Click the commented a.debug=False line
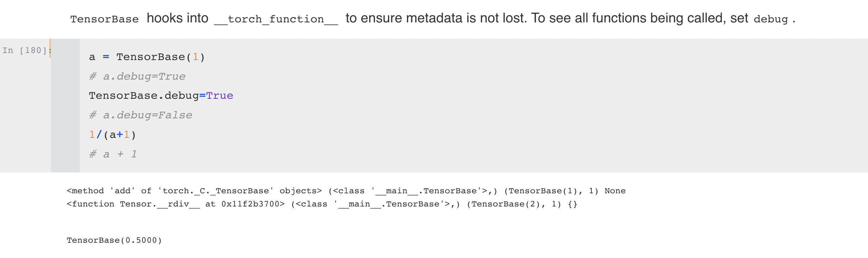Image resolution: width=868 pixels, height=258 pixels. [x=141, y=115]
